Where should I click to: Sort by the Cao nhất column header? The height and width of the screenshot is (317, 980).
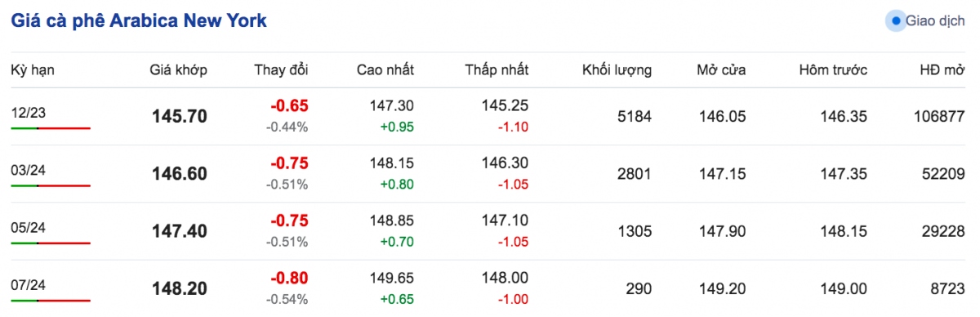coord(385,70)
